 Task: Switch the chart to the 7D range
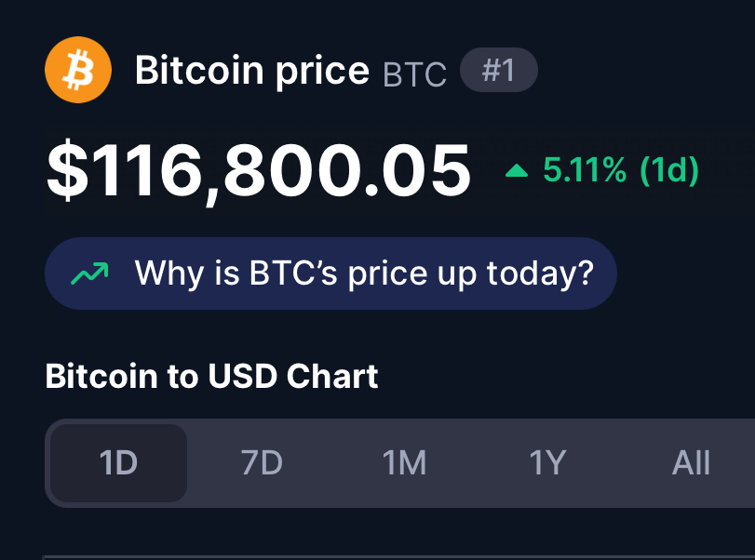tap(262, 463)
